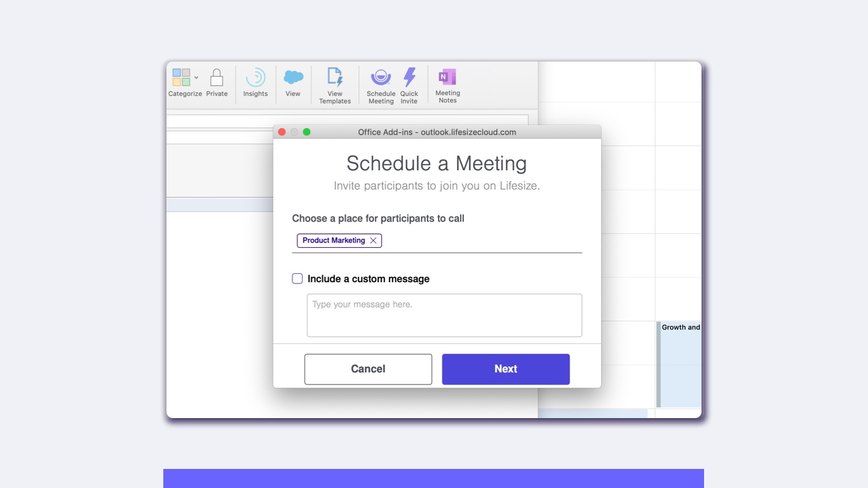Click the Include a custom message label

click(369, 279)
